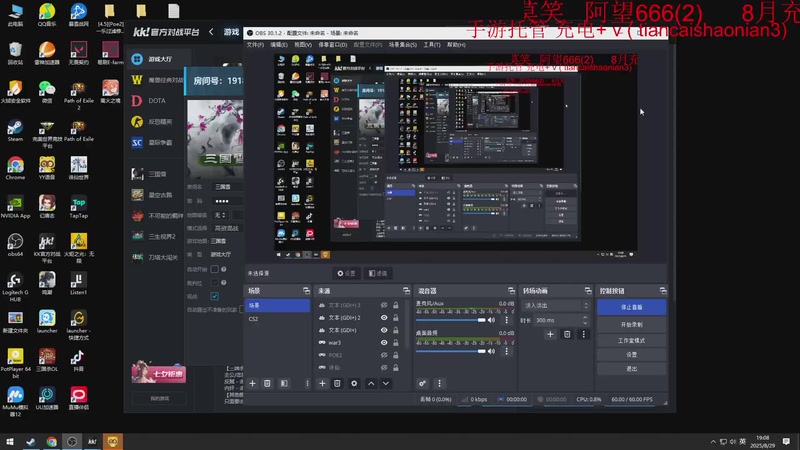This screenshot has width=800, height=450.
Task: Delete selected source with Sources trash icon
Action: point(337,383)
